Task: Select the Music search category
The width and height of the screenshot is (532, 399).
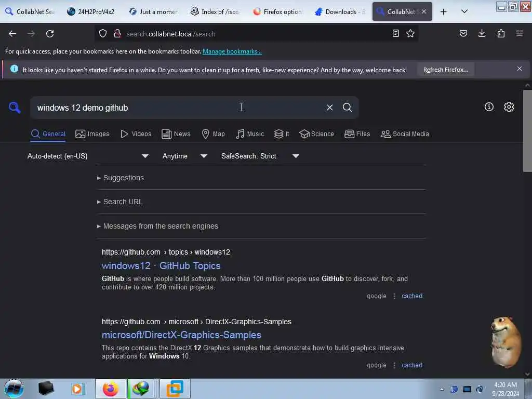Action: coord(250,134)
